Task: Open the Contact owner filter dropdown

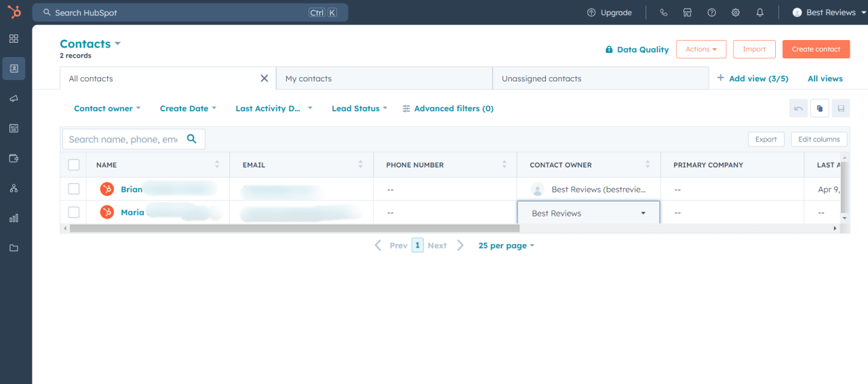Action: 107,109
